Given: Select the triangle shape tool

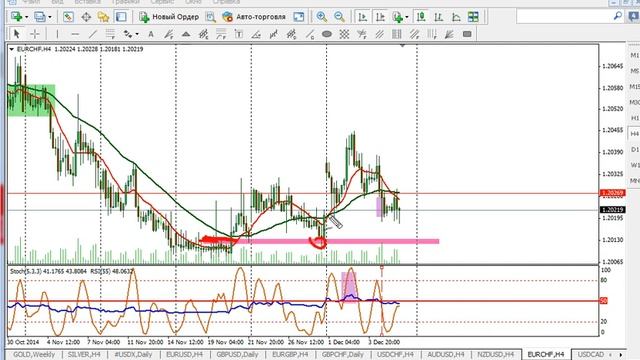Looking at the screenshot, I should click(186, 34).
